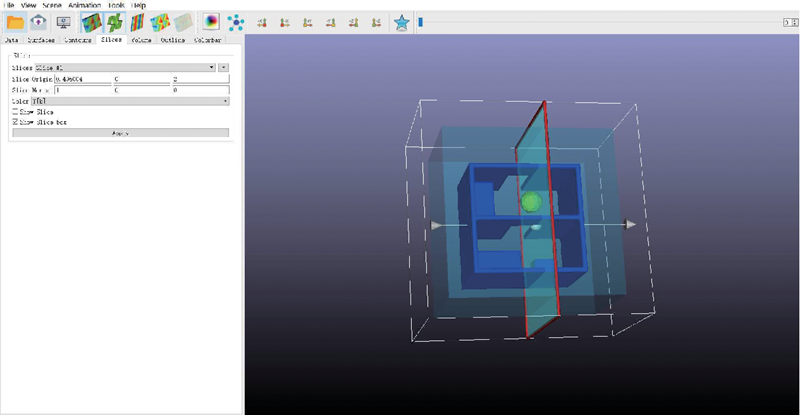
Task: Select the fourth axis view icon
Action: click(331, 22)
